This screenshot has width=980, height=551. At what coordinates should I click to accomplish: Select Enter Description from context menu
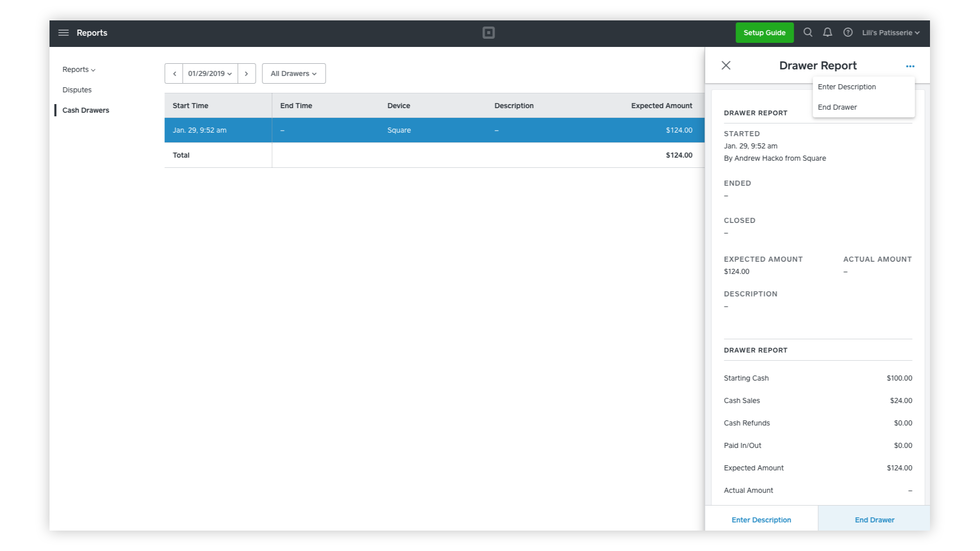[847, 86]
